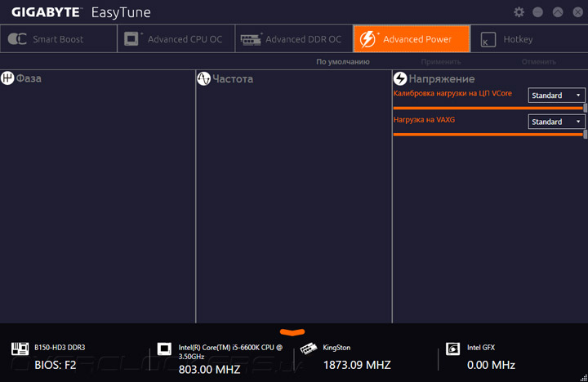Viewport: 588px width, 382px height.
Task: Click the graphics icon beside Intel GFX
Action: [452, 349]
